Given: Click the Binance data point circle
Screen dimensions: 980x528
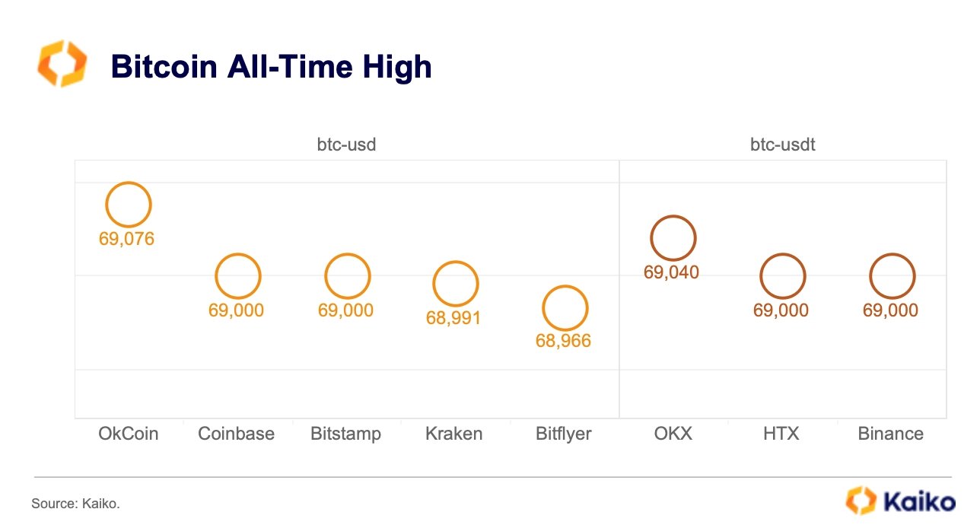Looking at the screenshot, I should point(892,276).
